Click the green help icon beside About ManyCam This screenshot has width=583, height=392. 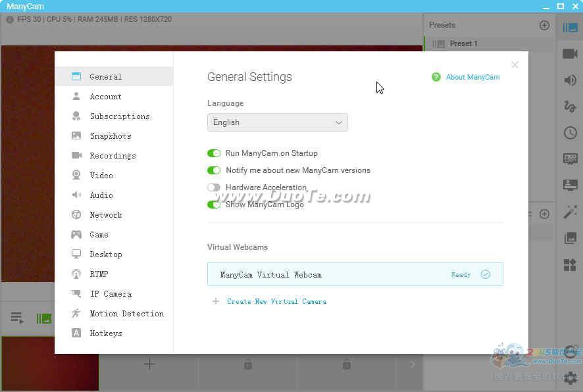pos(436,77)
